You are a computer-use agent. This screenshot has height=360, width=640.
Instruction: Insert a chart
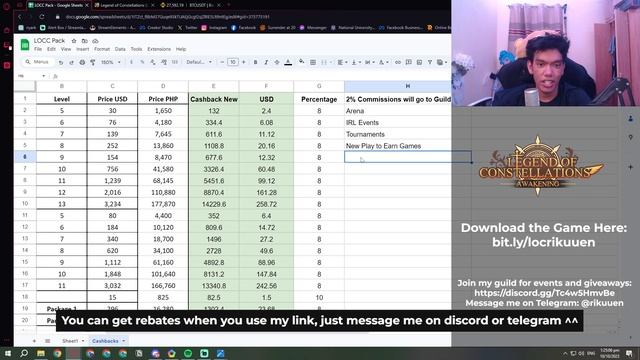point(419,62)
